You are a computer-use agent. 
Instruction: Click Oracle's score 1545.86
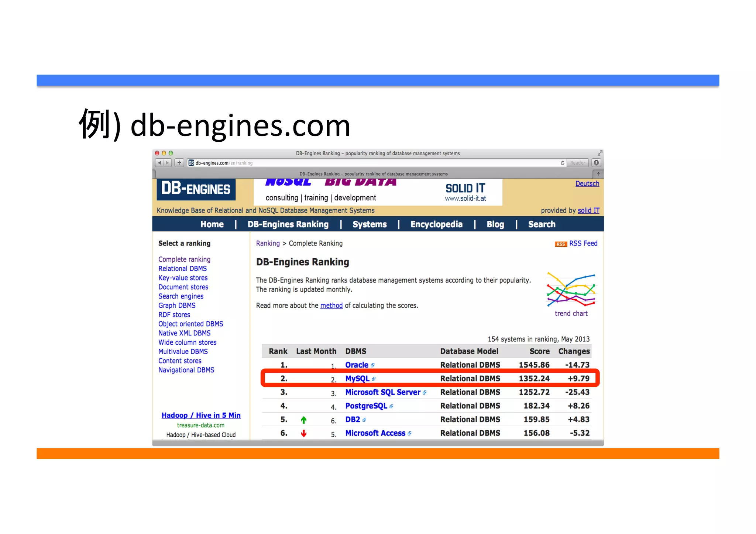[534, 365]
